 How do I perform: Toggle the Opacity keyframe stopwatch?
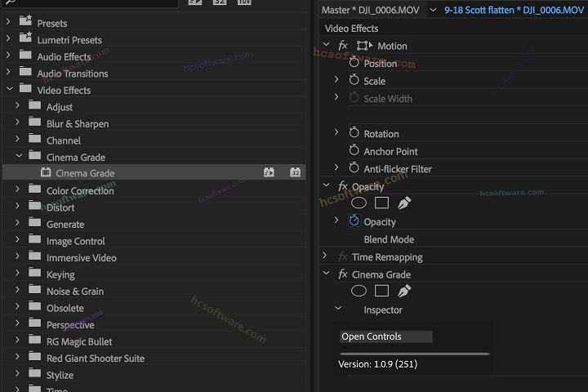[354, 221]
